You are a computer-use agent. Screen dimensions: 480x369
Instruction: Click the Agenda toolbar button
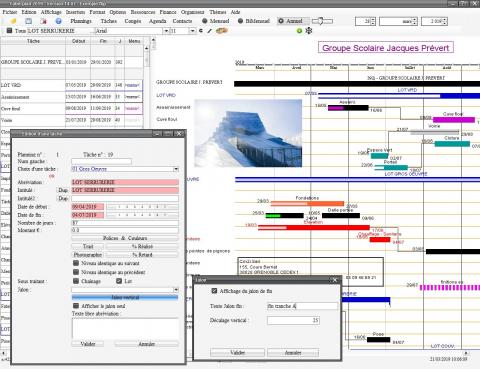coord(157,21)
